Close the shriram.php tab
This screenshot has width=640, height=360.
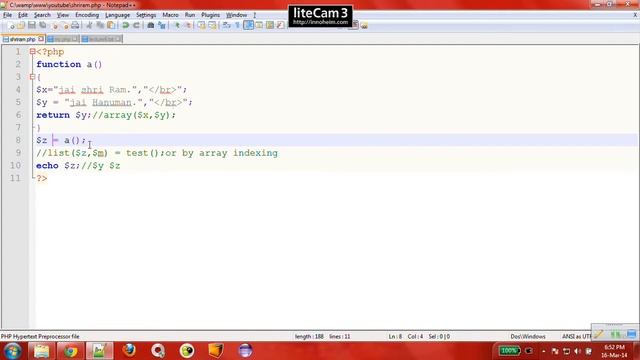tap(41, 39)
